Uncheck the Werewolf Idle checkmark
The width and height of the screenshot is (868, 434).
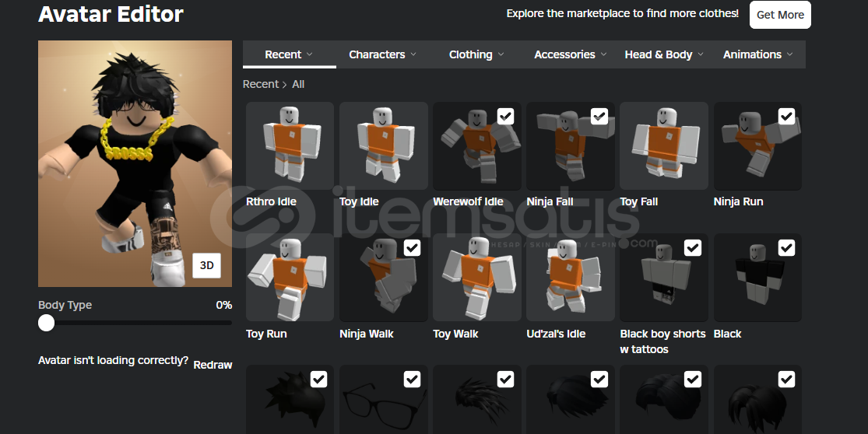(x=505, y=116)
